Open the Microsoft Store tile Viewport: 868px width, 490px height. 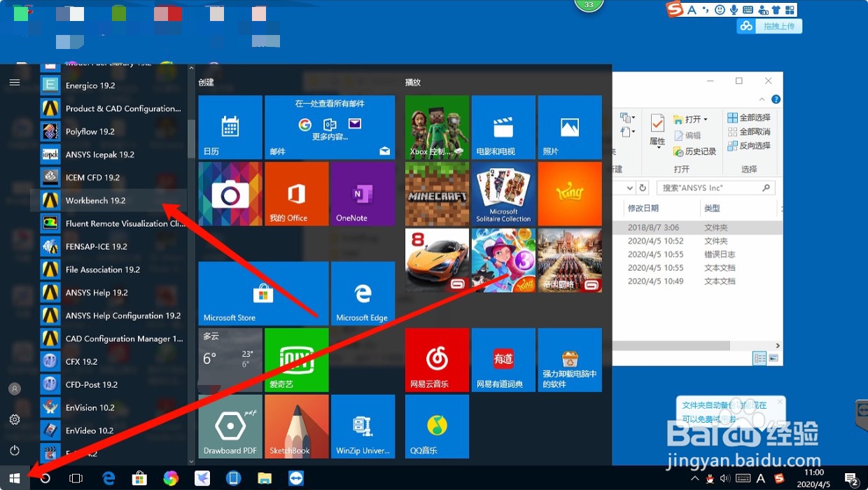(263, 293)
